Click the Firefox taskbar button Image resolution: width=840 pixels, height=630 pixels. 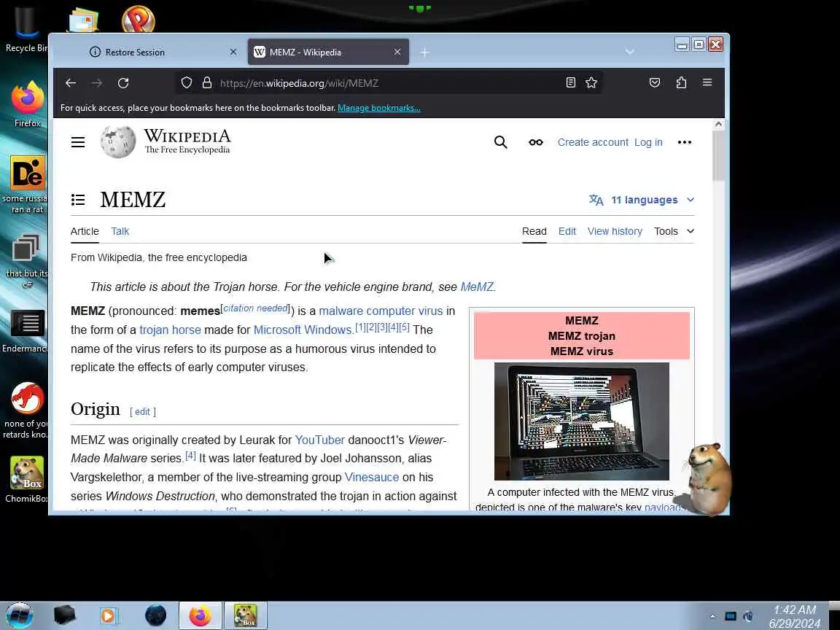pyautogui.click(x=200, y=615)
